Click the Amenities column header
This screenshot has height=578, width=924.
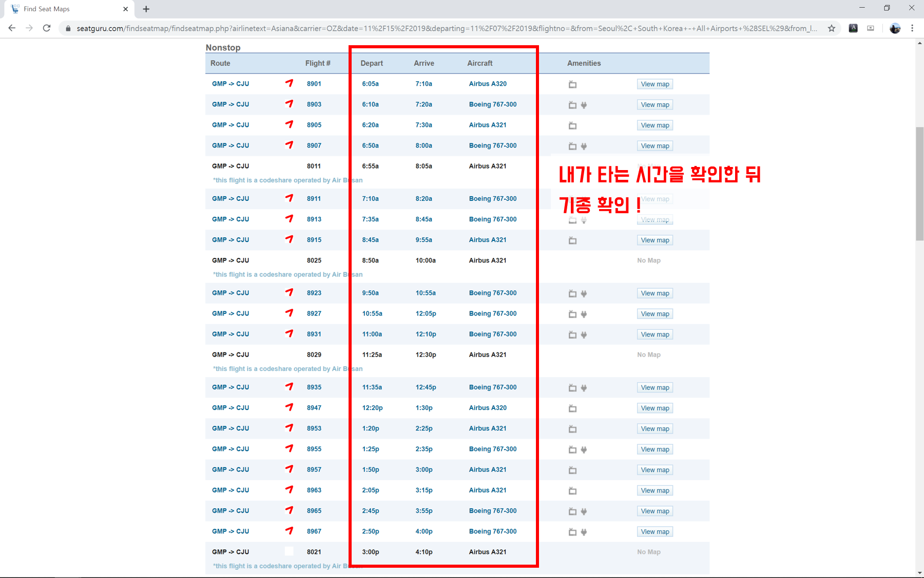pyautogui.click(x=584, y=63)
